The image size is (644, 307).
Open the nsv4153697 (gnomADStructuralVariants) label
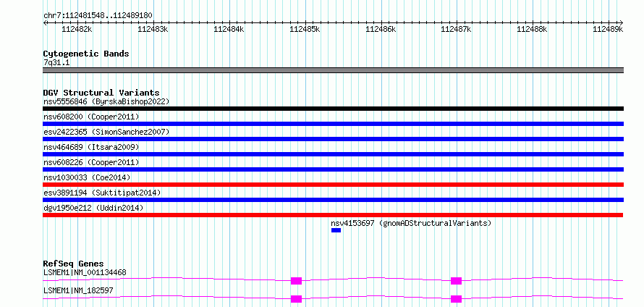click(x=411, y=224)
